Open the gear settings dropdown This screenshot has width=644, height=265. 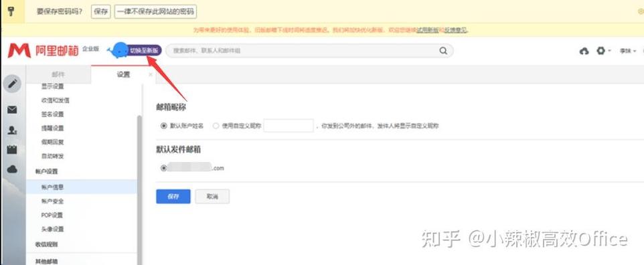pyautogui.click(x=603, y=51)
